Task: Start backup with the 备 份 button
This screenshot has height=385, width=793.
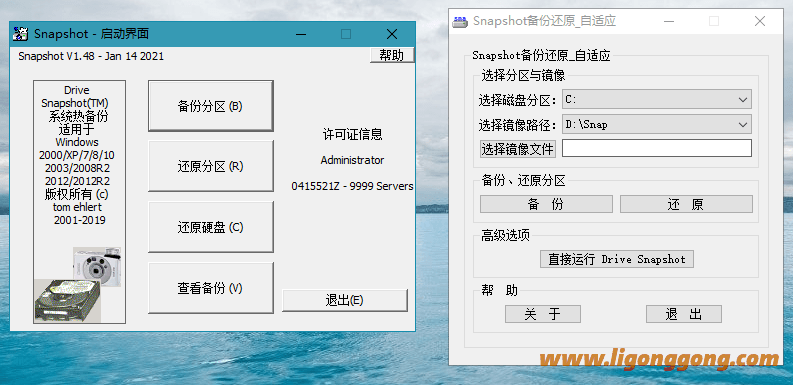Action: [x=546, y=204]
